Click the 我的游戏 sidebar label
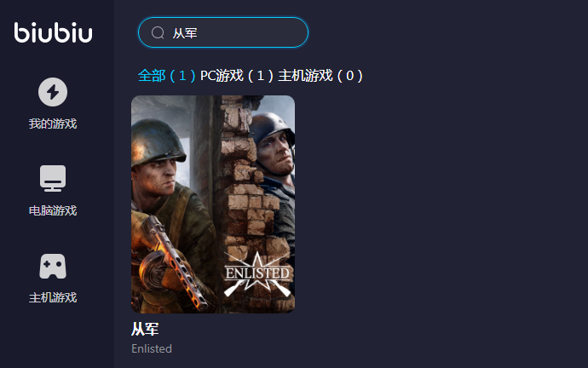 [x=53, y=124]
